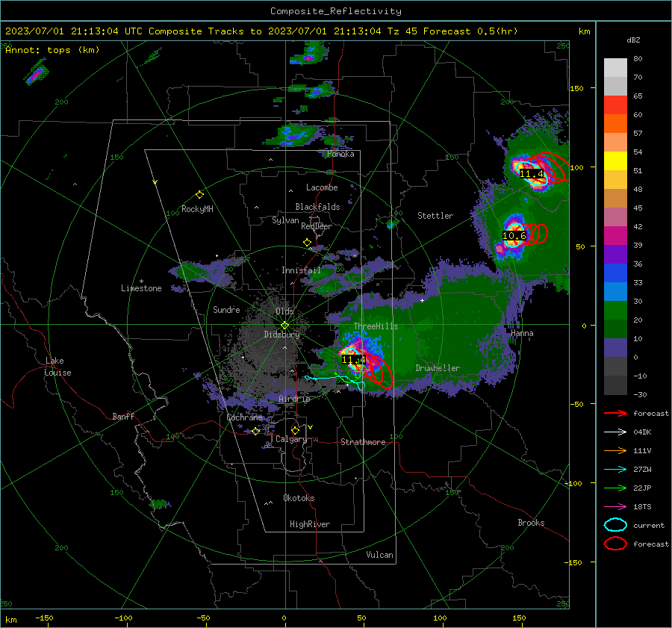
Task: Click the green 30 dBZ color swatch
Action: tap(615, 311)
